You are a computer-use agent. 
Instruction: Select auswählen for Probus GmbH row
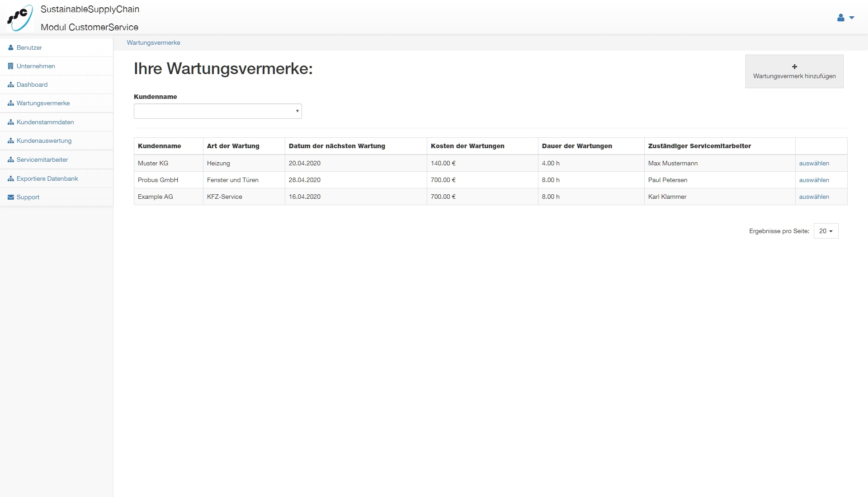[814, 180]
